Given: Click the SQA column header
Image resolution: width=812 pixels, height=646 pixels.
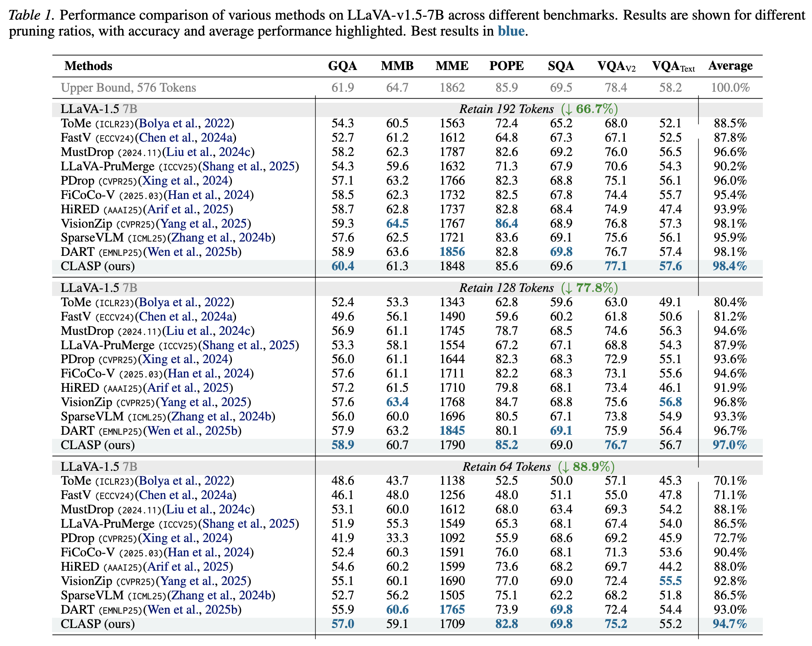Looking at the screenshot, I should [x=561, y=66].
